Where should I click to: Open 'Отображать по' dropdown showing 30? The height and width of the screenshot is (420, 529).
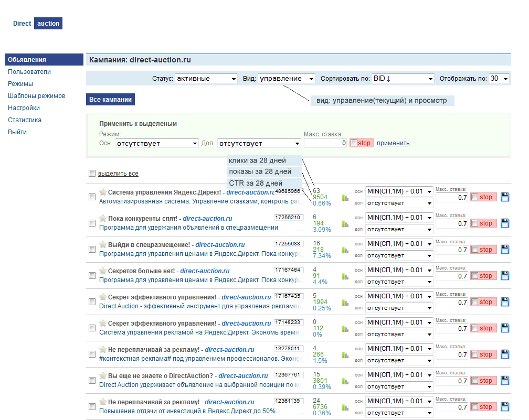(x=499, y=79)
